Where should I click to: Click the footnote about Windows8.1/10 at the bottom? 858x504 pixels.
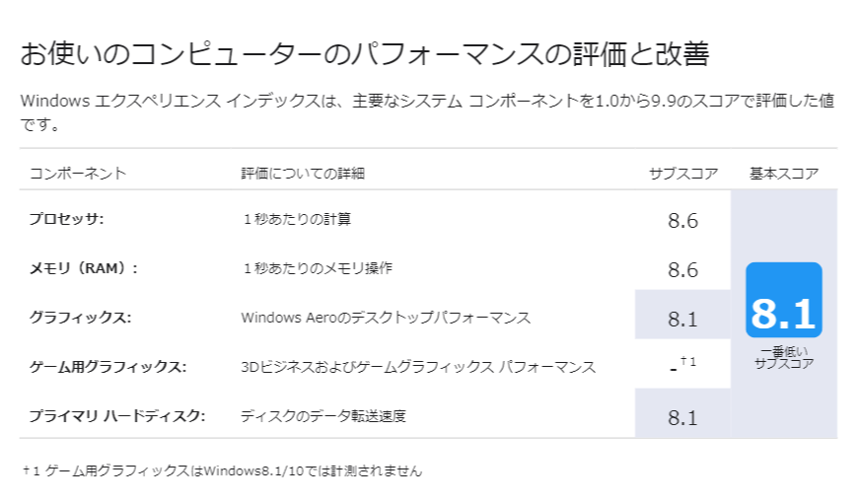coord(222,470)
